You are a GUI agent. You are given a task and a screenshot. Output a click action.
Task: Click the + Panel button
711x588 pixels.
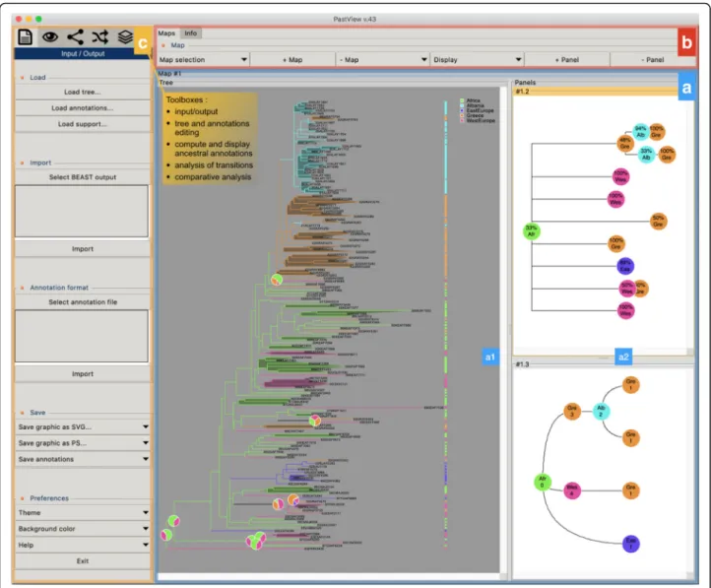click(567, 59)
